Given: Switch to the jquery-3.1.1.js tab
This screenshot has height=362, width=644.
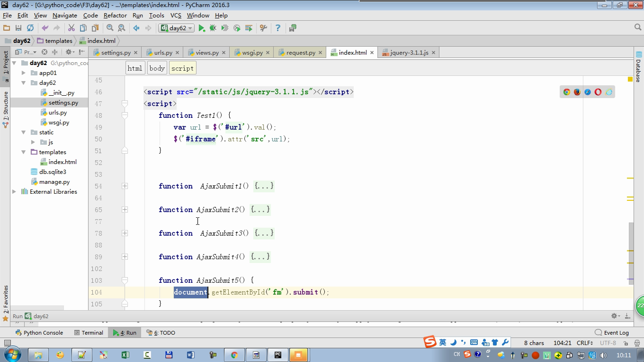Looking at the screenshot, I should pyautogui.click(x=409, y=53).
